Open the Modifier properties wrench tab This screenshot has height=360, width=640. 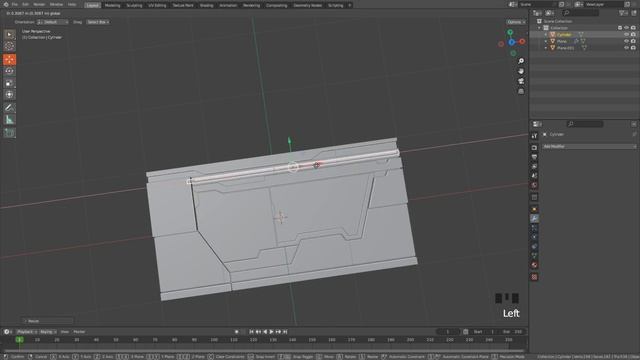click(534, 219)
